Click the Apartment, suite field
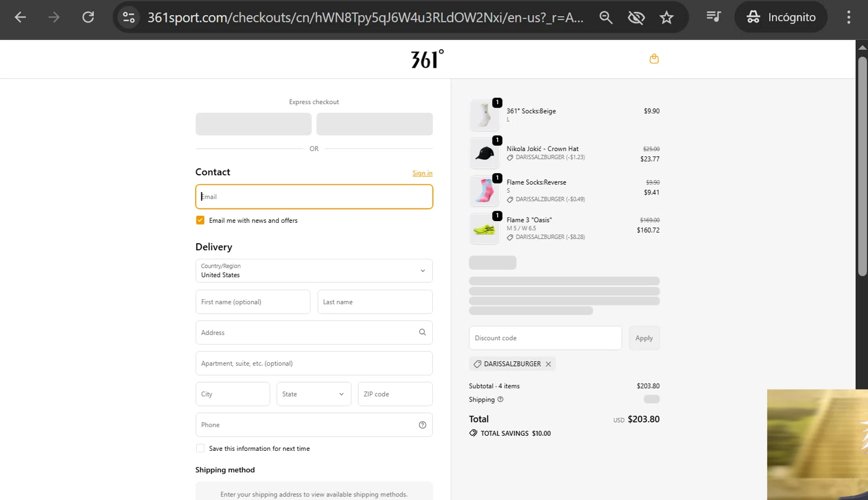The image size is (868, 500). (314, 363)
